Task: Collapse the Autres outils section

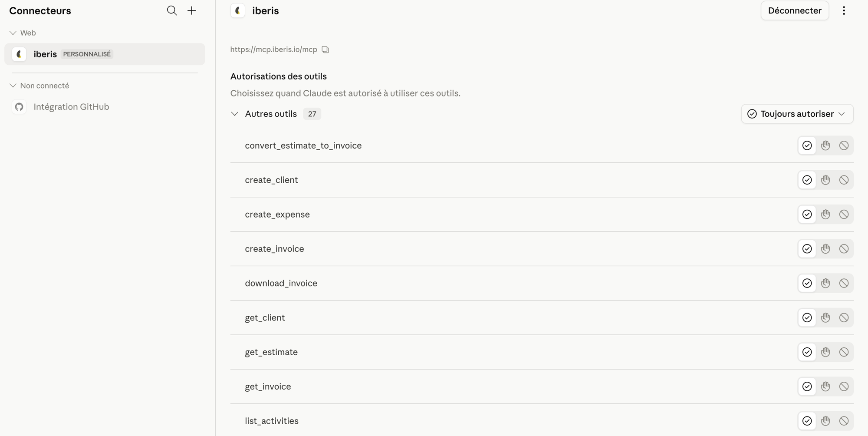Action: 235,114
